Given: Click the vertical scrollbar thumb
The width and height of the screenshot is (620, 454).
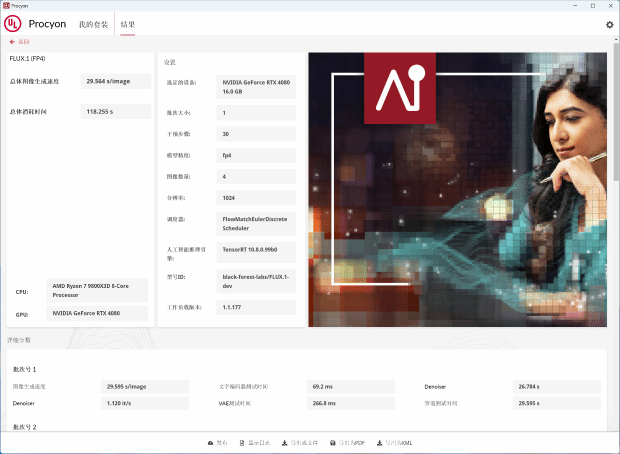Looking at the screenshot, I should coord(616,111).
